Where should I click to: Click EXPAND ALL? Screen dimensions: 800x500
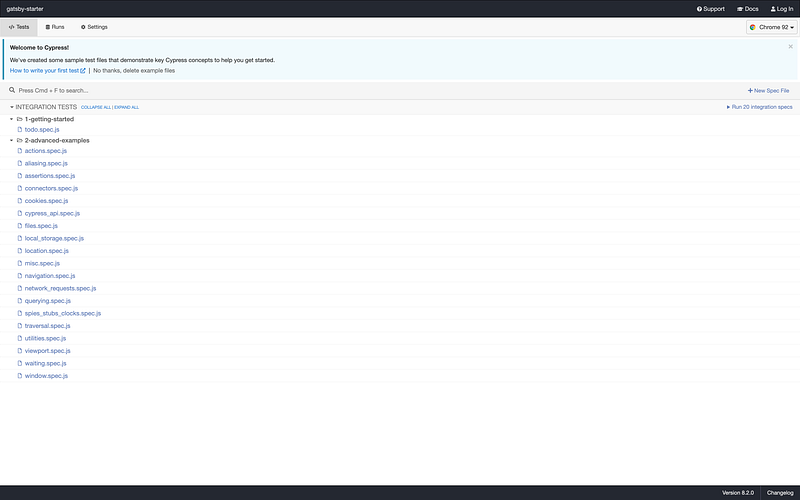[127, 107]
